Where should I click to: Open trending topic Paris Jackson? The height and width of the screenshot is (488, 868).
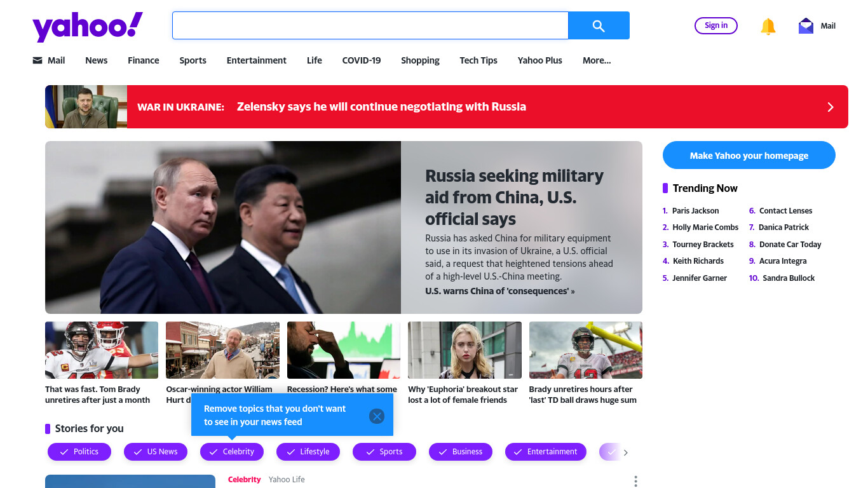click(696, 210)
